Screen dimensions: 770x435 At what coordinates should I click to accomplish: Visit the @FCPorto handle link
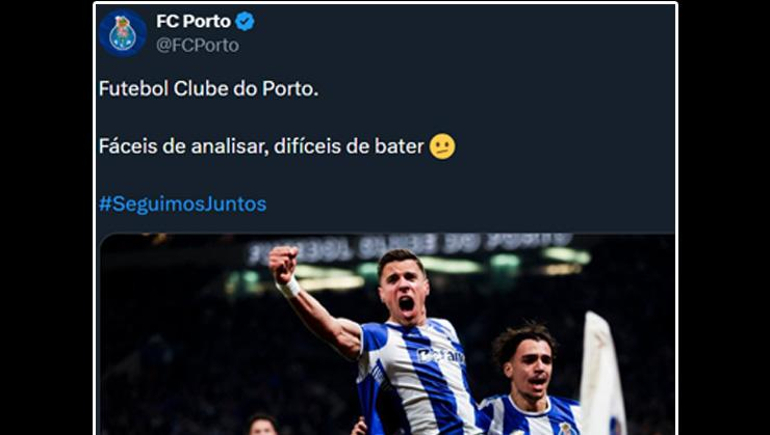[x=197, y=45]
